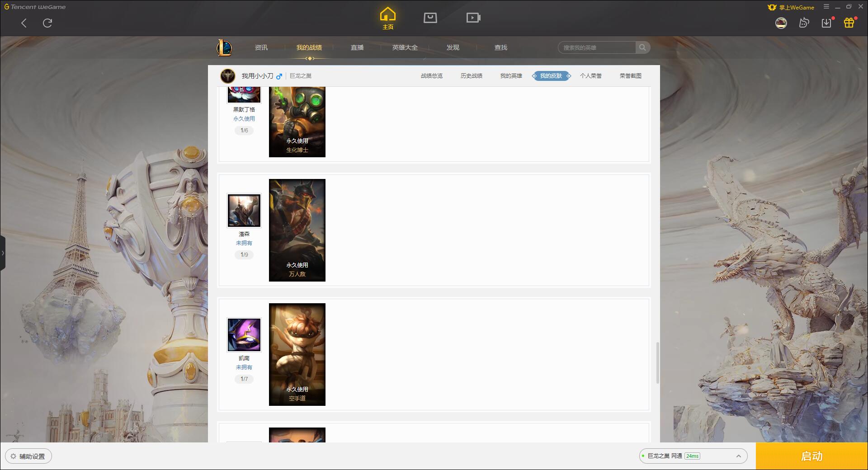Click the 潘森 hero portrait
868x470 pixels.
click(x=244, y=211)
